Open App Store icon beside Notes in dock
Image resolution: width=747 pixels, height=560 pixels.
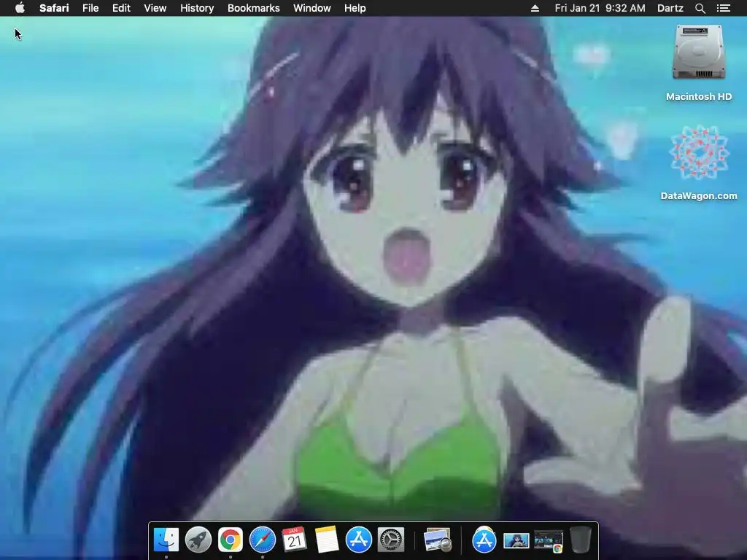[x=359, y=540]
